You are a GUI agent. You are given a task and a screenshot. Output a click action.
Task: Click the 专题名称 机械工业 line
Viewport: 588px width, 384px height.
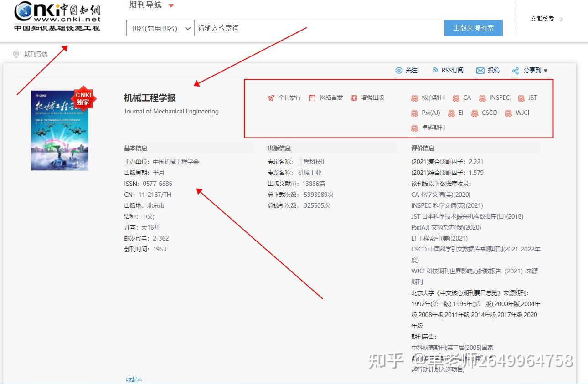[294, 173]
